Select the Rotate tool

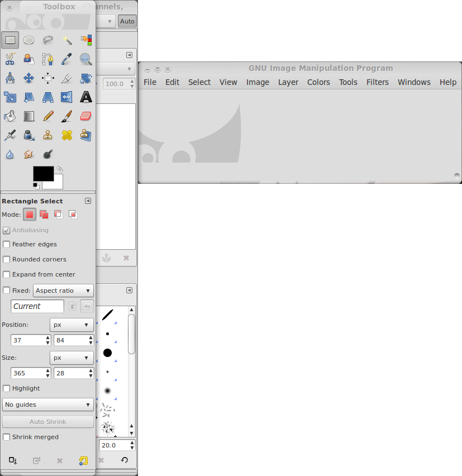click(x=86, y=78)
